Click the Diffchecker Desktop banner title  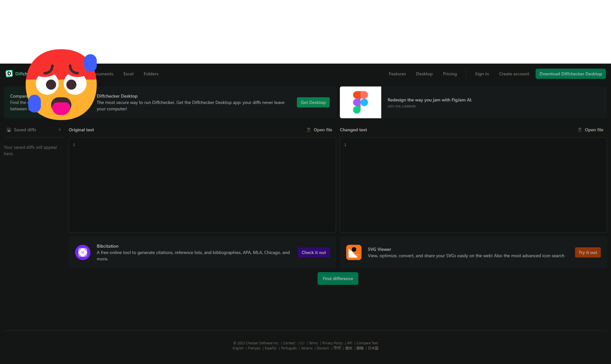point(117,96)
